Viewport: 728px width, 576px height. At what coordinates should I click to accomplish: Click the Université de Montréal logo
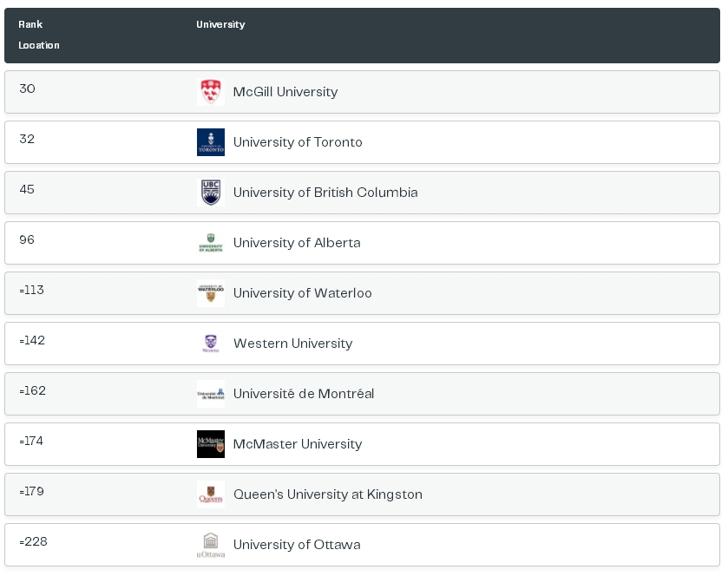click(x=210, y=394)
